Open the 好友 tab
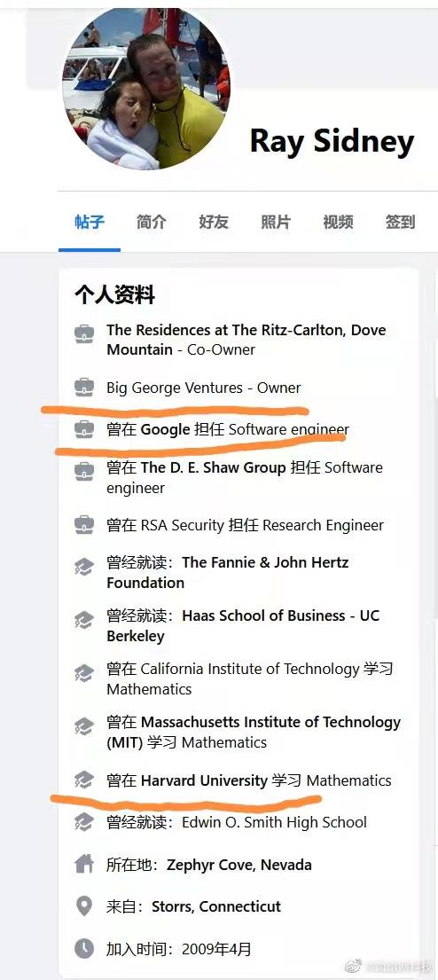The height and width of the screenshot is (980, 438). click(x=214, y=222)
